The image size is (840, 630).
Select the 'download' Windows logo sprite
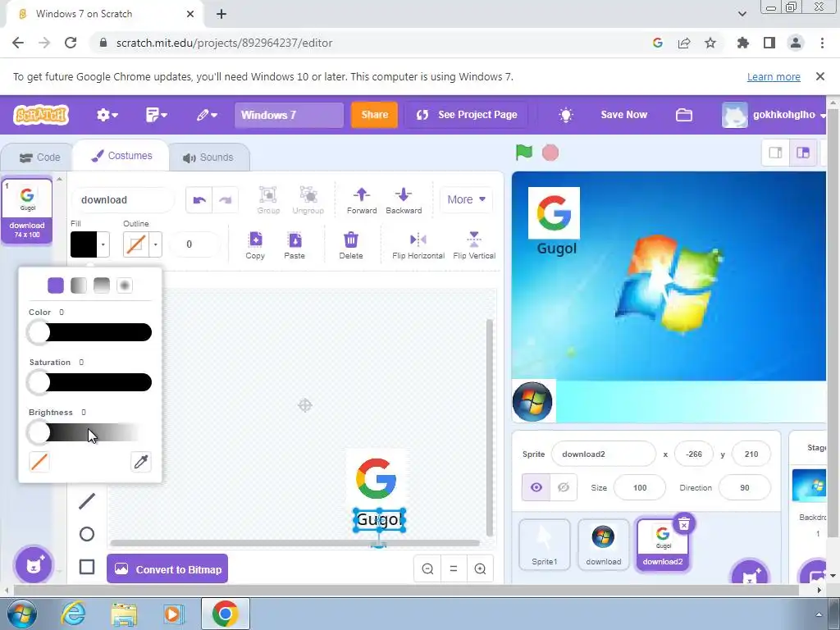[x=603, y=545]
